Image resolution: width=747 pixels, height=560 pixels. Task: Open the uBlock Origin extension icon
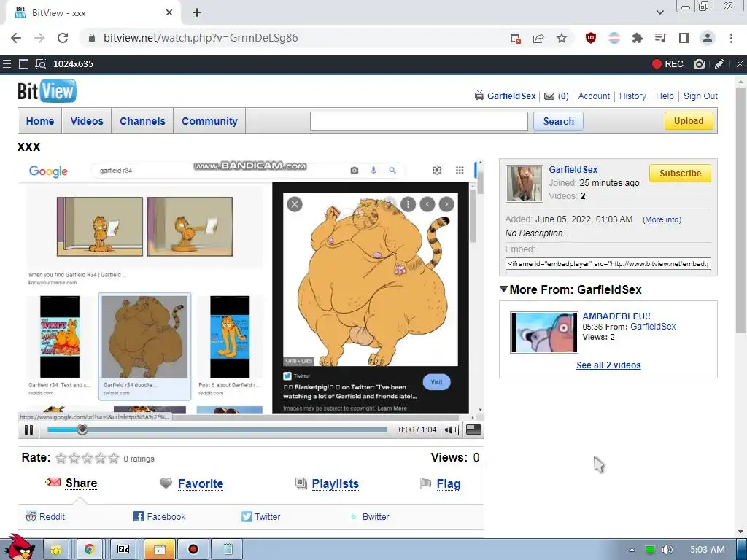point(591,38)
